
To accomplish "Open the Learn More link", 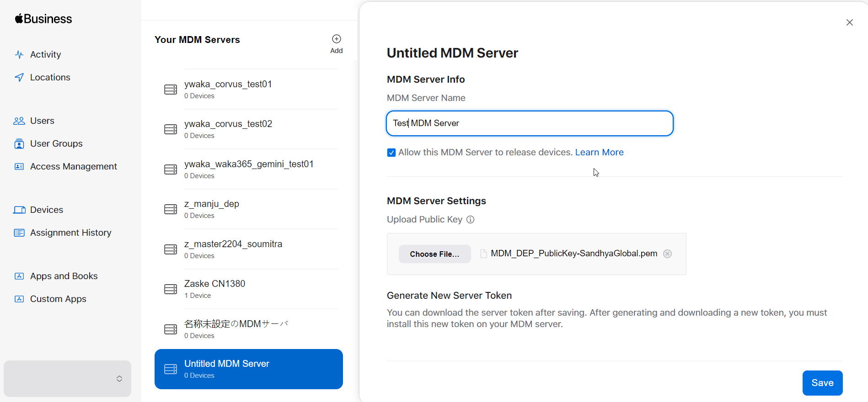I will coord(599,152).
